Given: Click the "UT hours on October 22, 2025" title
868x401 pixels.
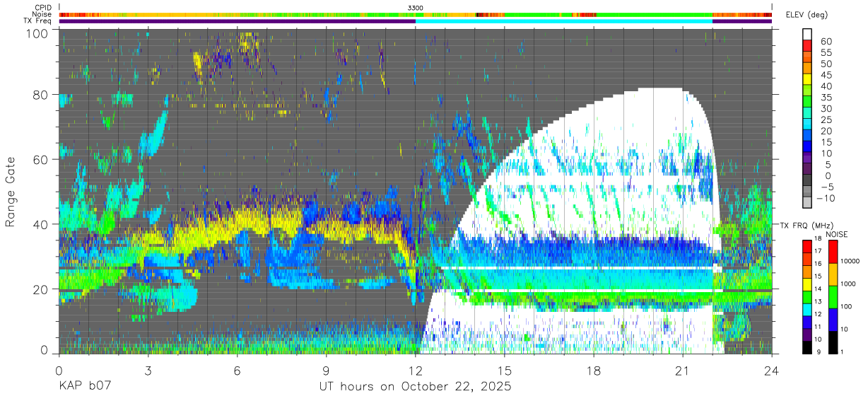Looking at the screenshot, I should click(416, 388).
